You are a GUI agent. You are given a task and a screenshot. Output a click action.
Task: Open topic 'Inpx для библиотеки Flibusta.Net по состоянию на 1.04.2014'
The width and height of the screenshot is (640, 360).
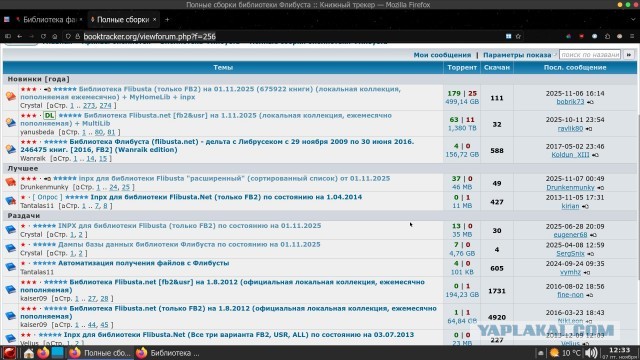[226, 197]
